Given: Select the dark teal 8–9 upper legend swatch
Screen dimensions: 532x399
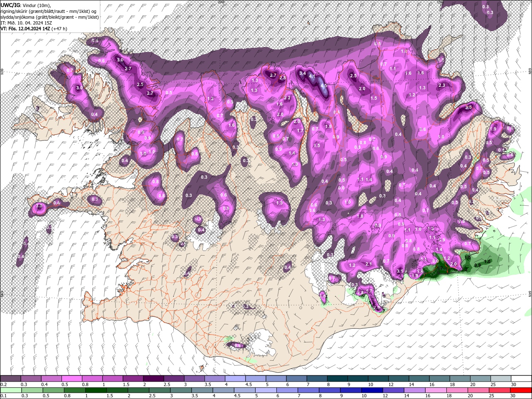Looking at the screenshot, I should pos(337,379).
